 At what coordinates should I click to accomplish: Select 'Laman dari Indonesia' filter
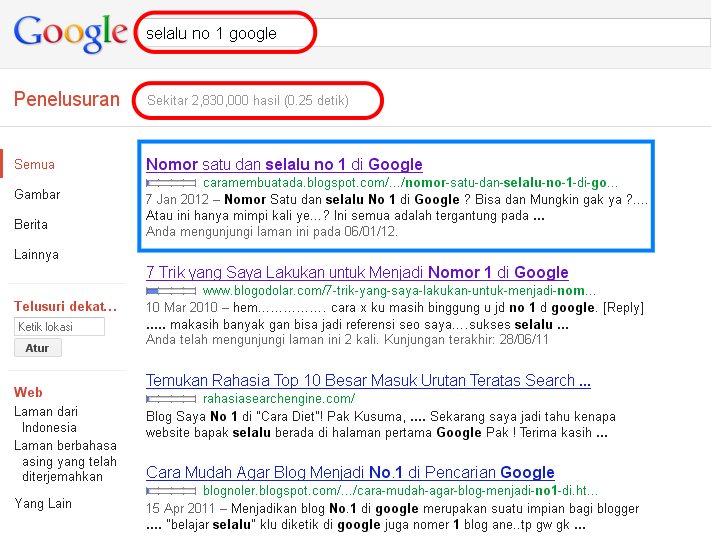46,419
